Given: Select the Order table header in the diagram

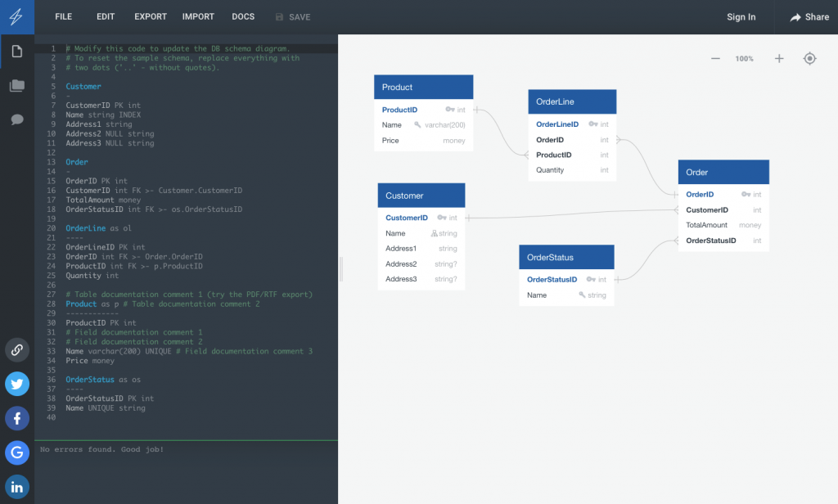Looking at the screenshot, I should (723, 172).
